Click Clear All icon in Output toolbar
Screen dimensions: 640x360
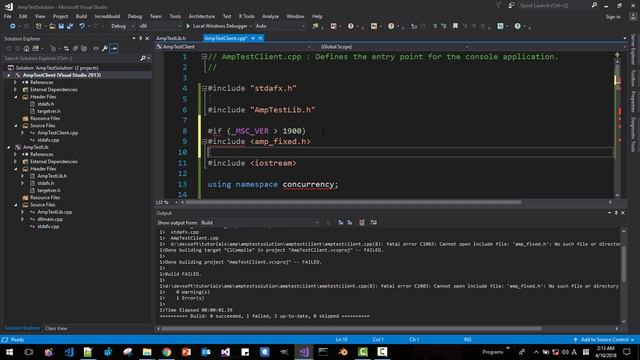[362, 222]
